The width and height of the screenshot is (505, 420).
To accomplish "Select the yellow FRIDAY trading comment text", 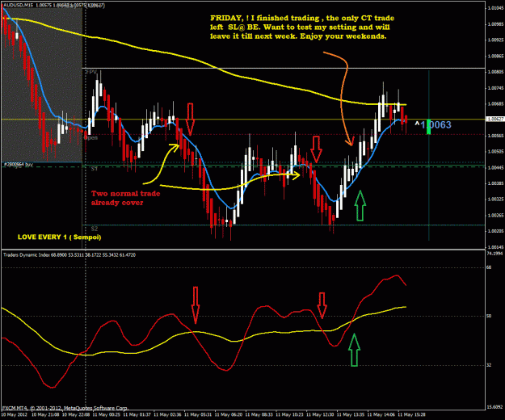I will point(302,27).
